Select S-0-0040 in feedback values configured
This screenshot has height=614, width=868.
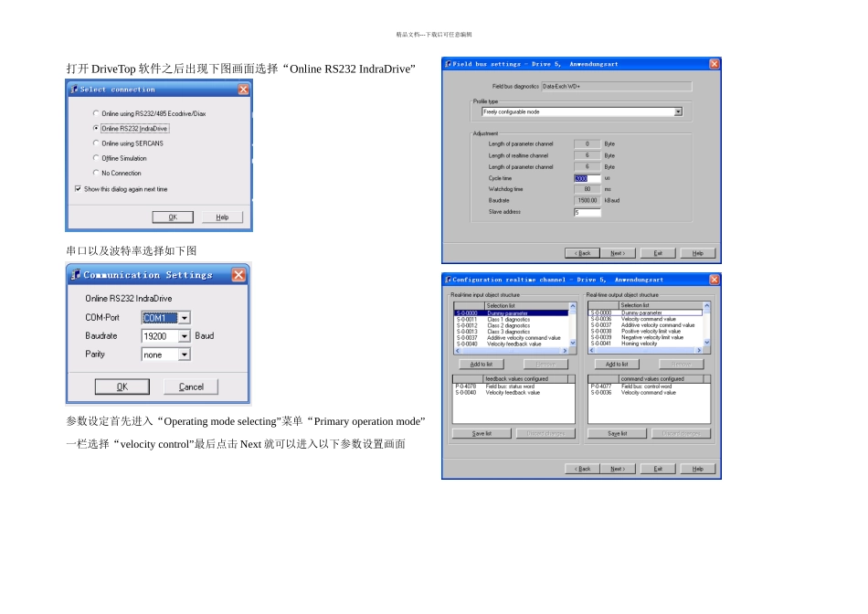coord(513,393)
